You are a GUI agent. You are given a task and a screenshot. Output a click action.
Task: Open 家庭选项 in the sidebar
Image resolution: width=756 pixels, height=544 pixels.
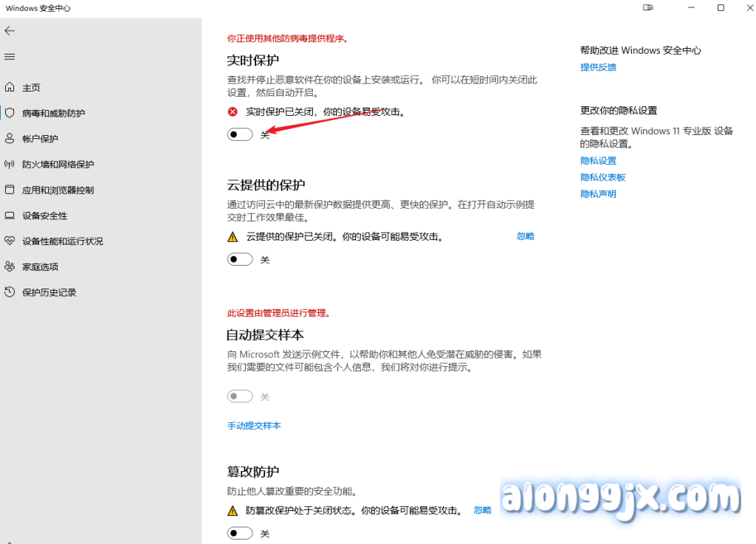[40, 267]
